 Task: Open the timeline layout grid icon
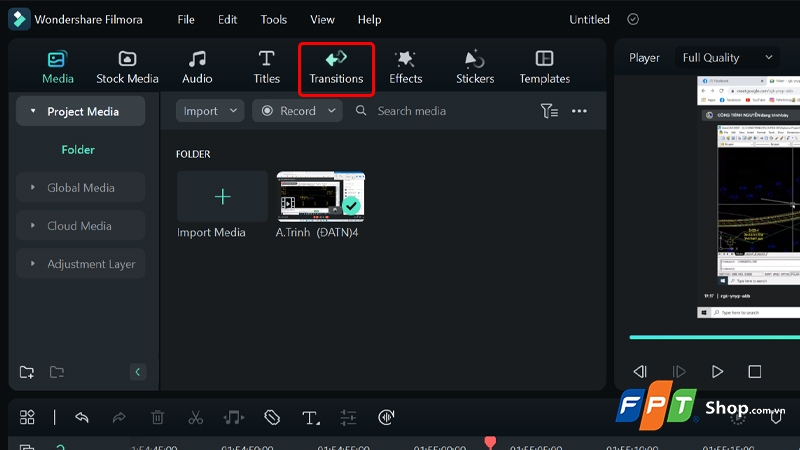pyautogui.click(x=27, y=417)
